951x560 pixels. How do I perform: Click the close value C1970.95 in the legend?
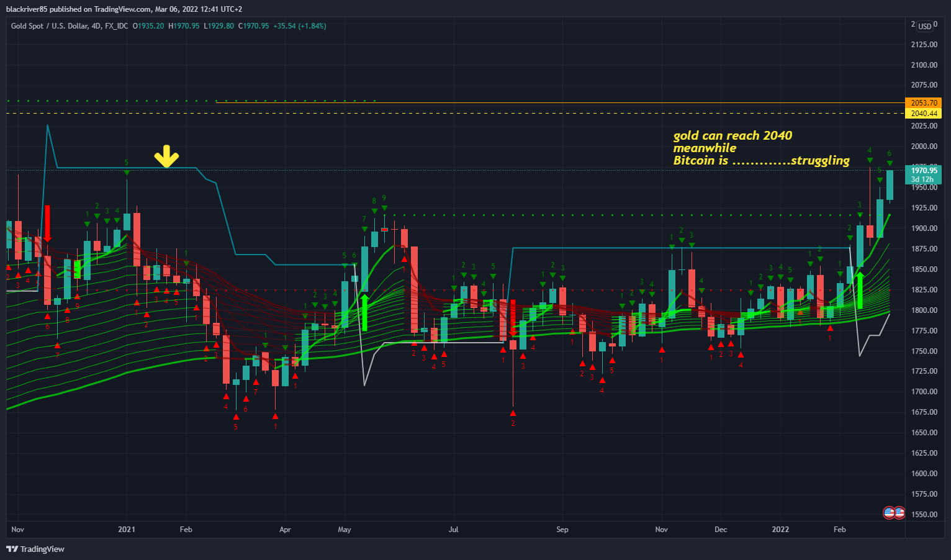(253, 26)
